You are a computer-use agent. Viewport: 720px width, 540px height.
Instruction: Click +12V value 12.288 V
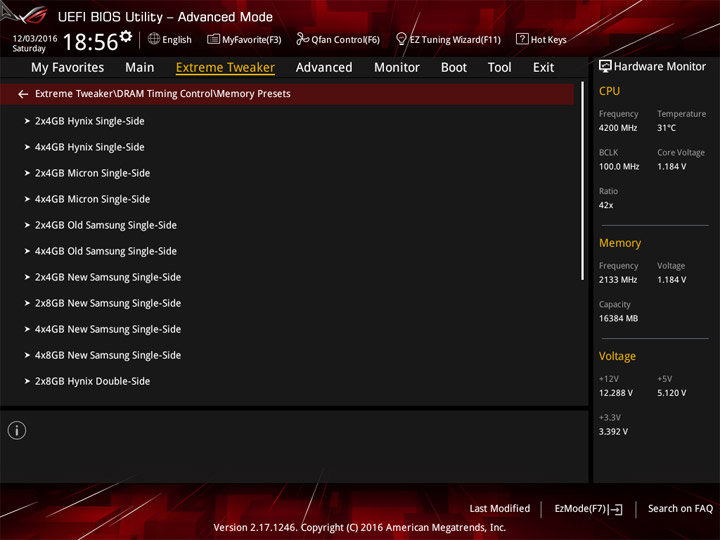tap(615, 393)
